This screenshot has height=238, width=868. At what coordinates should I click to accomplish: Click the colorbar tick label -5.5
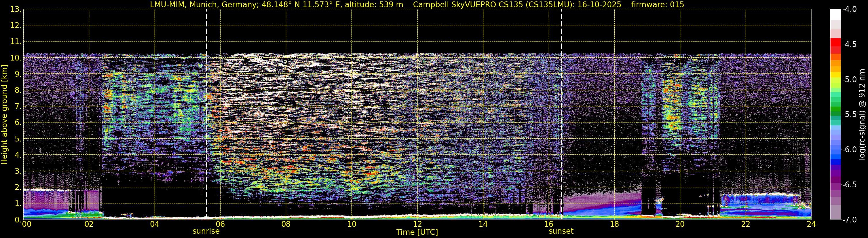(850, 115)
